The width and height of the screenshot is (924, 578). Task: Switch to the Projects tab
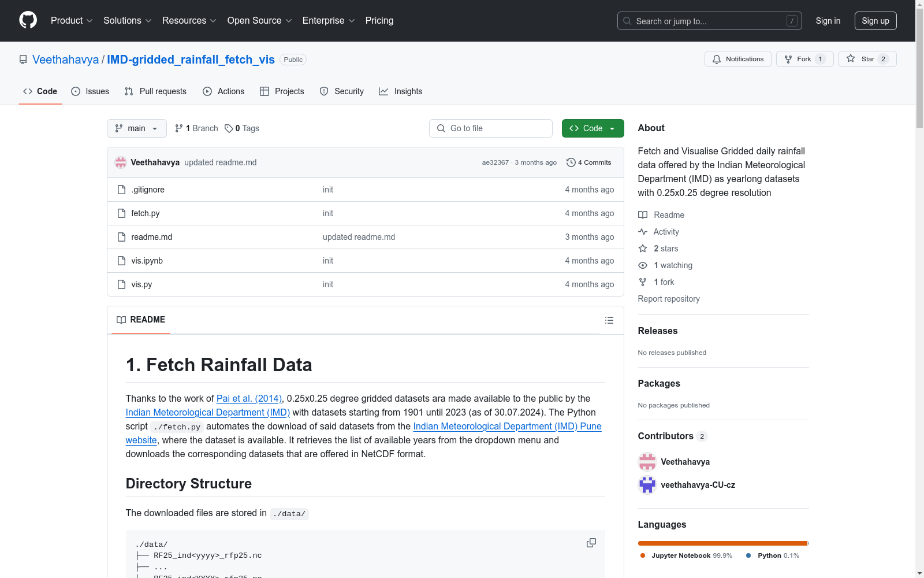pos(282,91)
